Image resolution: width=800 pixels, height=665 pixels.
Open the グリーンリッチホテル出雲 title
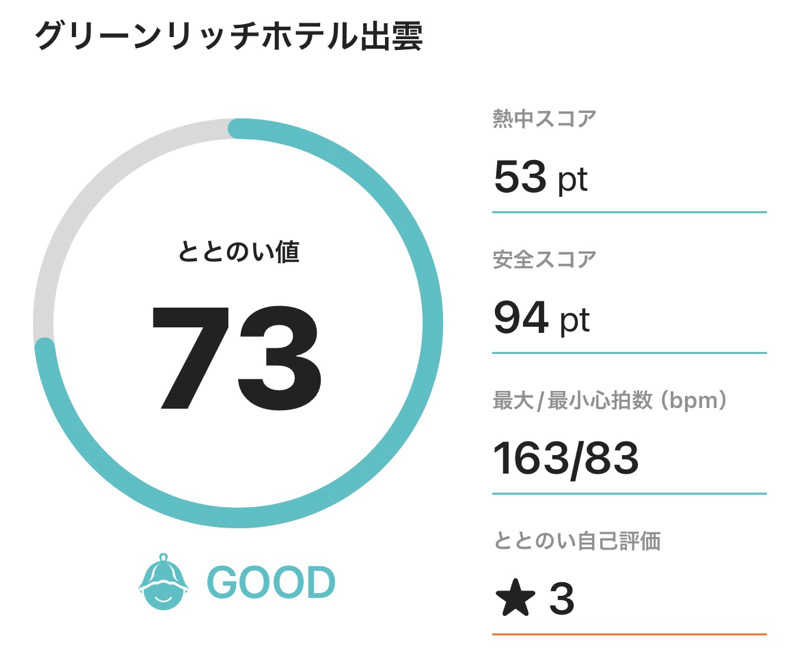229,37
